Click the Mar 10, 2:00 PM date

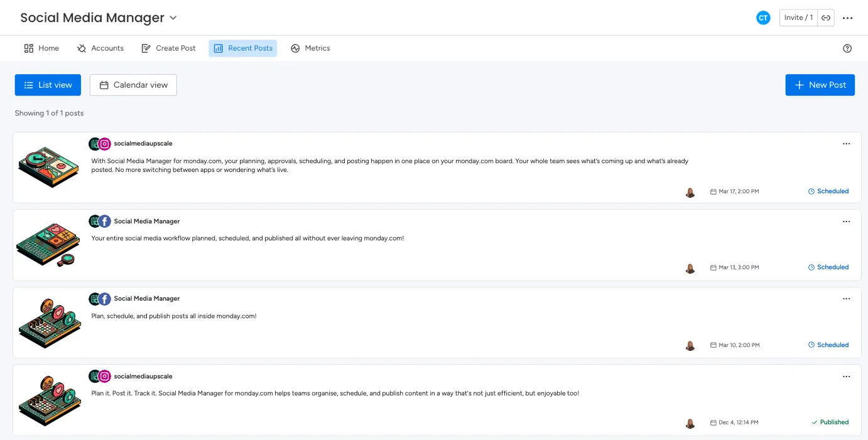734,345
